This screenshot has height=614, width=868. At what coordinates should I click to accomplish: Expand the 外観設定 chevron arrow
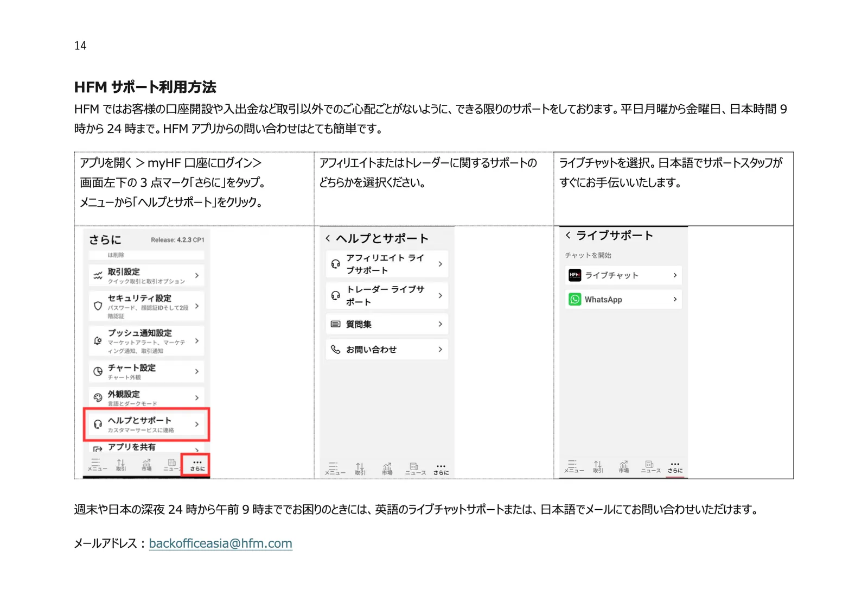197,398
